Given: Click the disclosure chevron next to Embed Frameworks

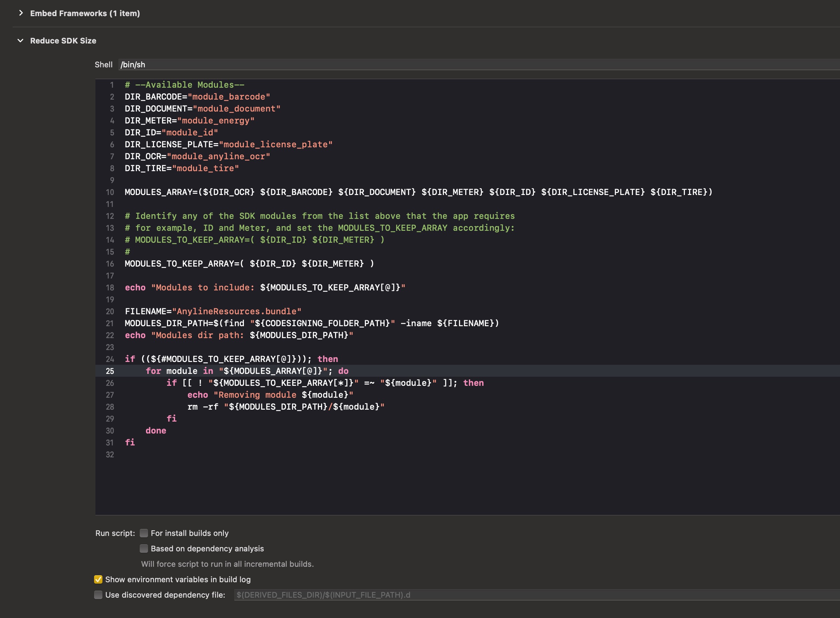Looking at the screenshot, I should (x=21, y=13).
